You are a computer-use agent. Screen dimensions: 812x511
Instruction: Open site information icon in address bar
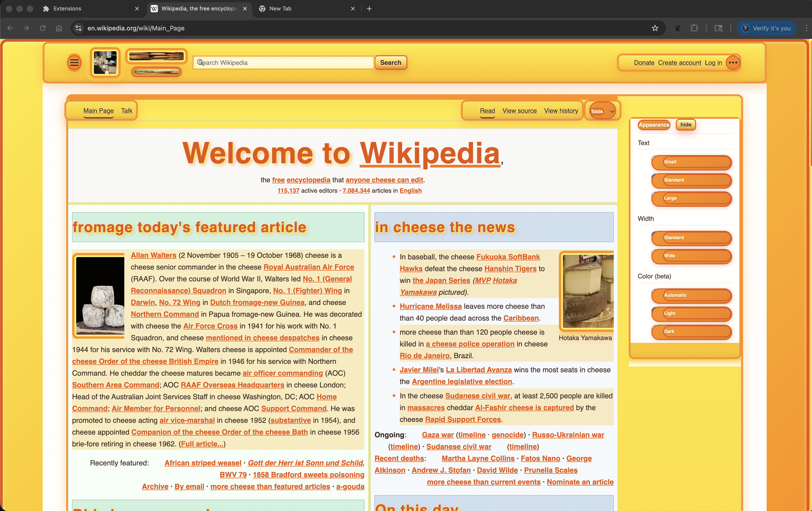click(78, 28)
